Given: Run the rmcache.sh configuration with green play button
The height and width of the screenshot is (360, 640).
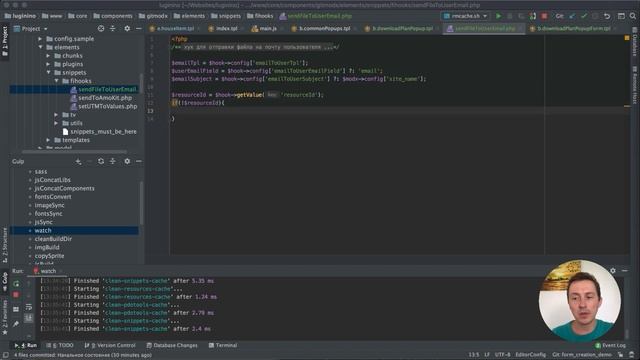Looking at the screenshot, I should click(x=498, y=16).
